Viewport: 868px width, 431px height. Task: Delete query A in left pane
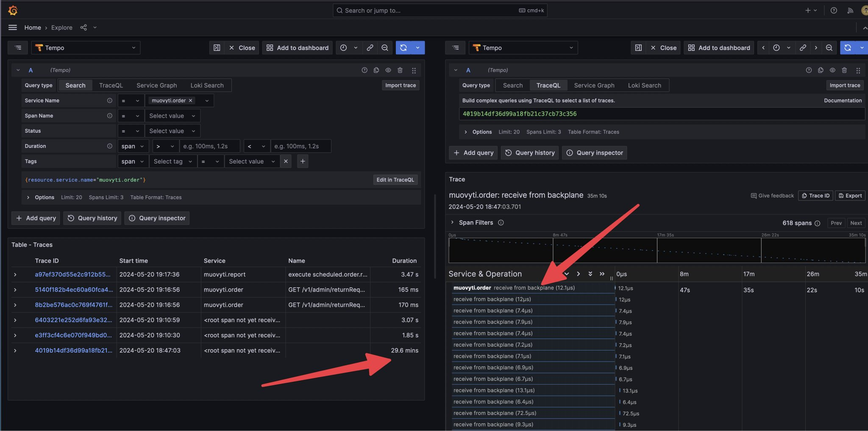[400, 70]
